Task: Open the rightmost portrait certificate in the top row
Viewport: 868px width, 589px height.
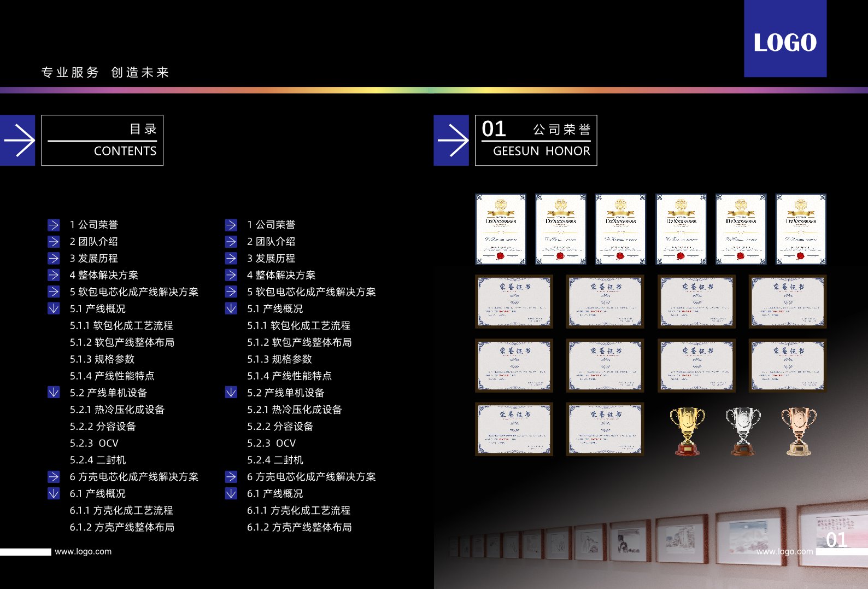Action: (x=801, y=229)
